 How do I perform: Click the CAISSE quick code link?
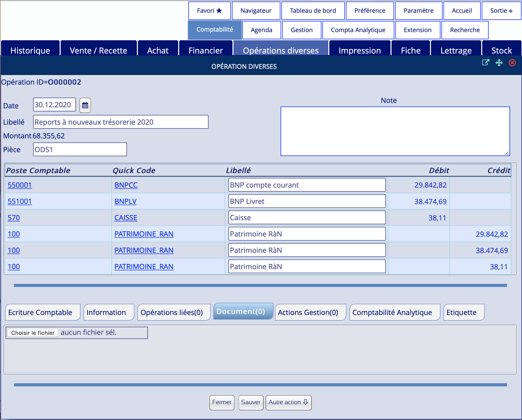click(126, 218)
